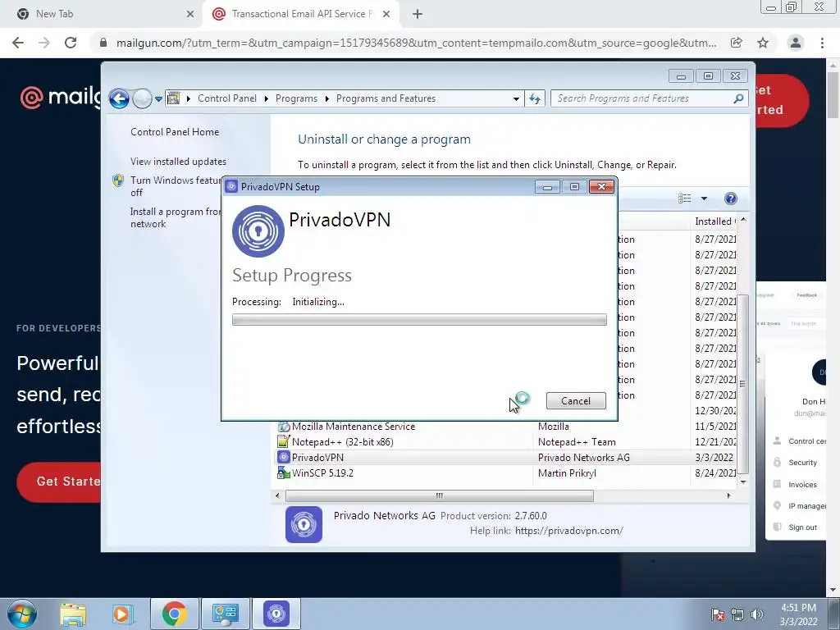Go back in Control Panel window
The width and height of the screenshot is (840, 630).
pos(119,98)
